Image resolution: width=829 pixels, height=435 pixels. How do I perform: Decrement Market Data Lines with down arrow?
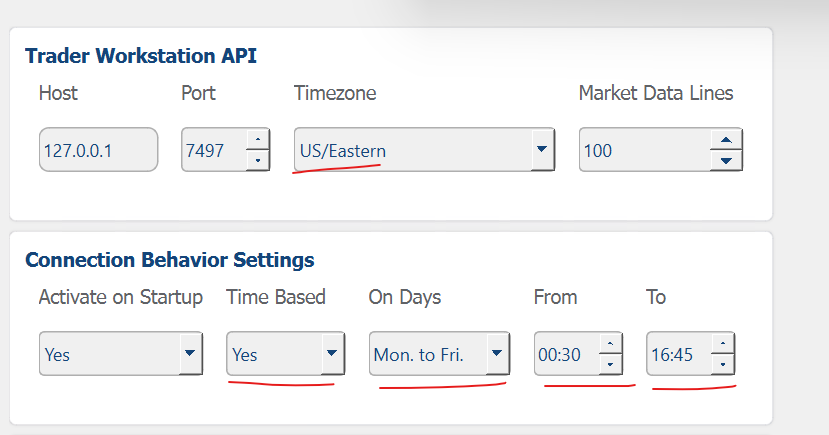(x=726, y=160)
